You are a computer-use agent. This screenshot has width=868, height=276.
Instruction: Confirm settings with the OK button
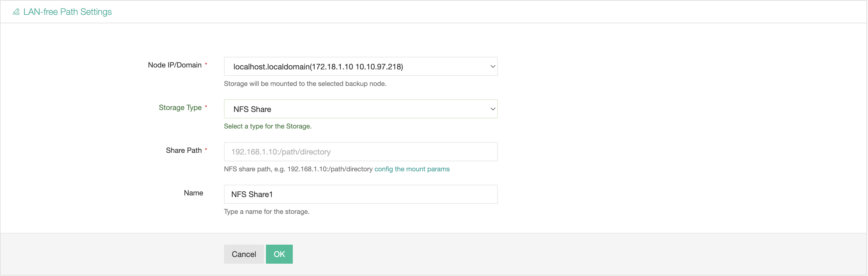[279, 254]
